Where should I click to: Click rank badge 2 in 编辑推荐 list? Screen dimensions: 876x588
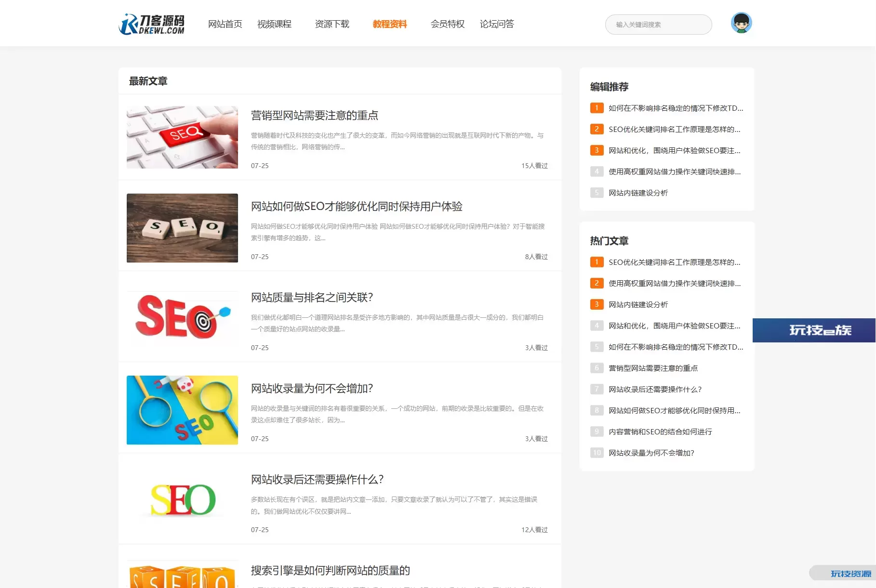coord(597,129)
